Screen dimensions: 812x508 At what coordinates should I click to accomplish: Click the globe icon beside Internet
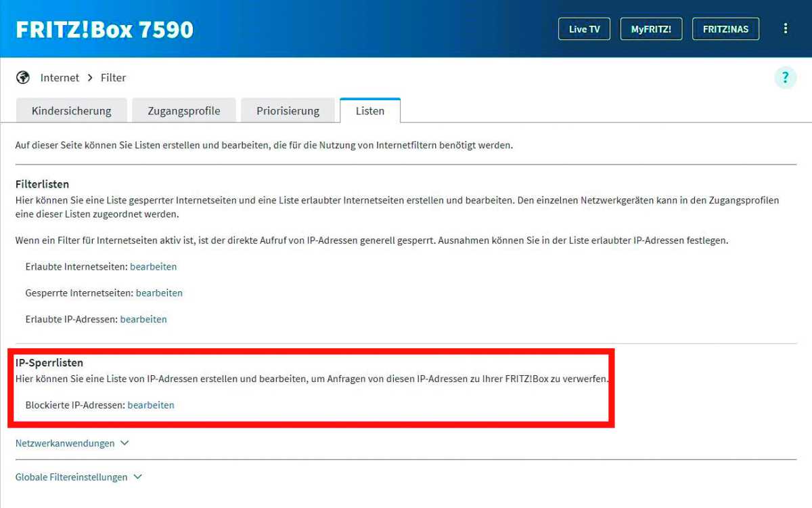tap(23, 77)
